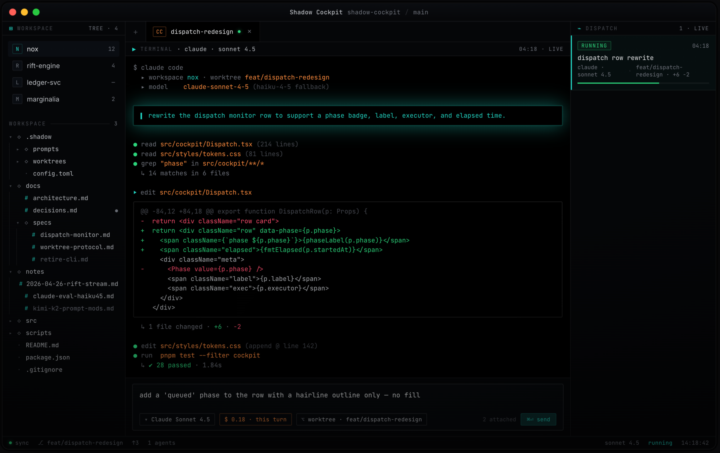Click the RUNNING status badge
Image resolution: width=720 pixels, height=453 pixels.
(x=594, y=45)
